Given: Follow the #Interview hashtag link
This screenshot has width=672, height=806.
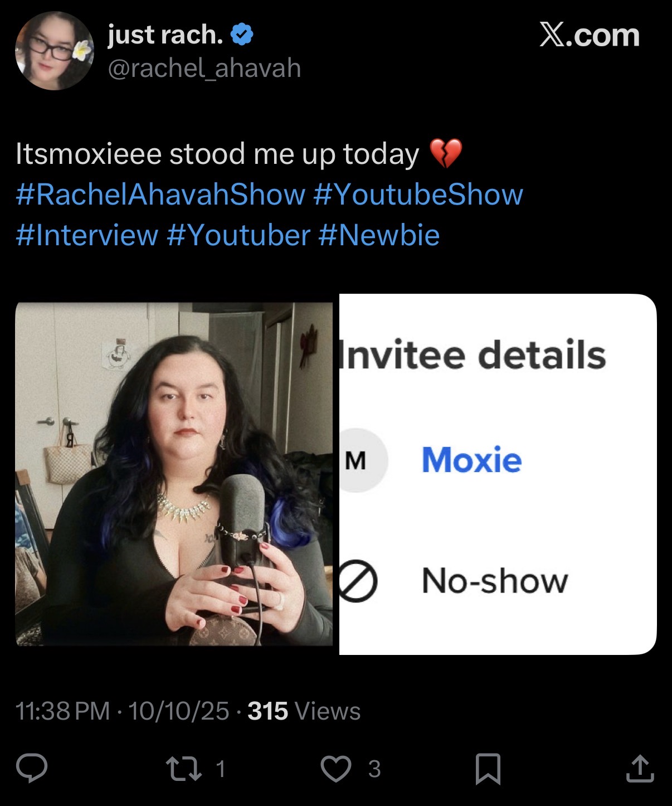Looking at the screenshot, I should 87,235.
